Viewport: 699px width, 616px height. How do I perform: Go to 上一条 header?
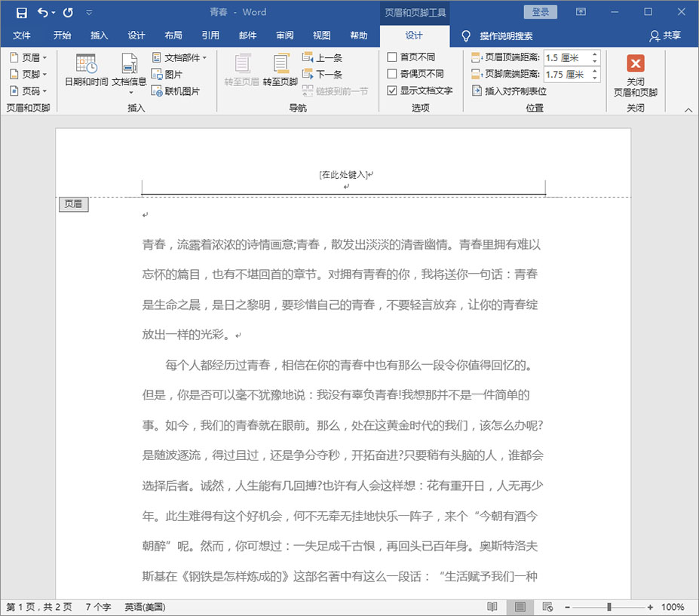322,57
